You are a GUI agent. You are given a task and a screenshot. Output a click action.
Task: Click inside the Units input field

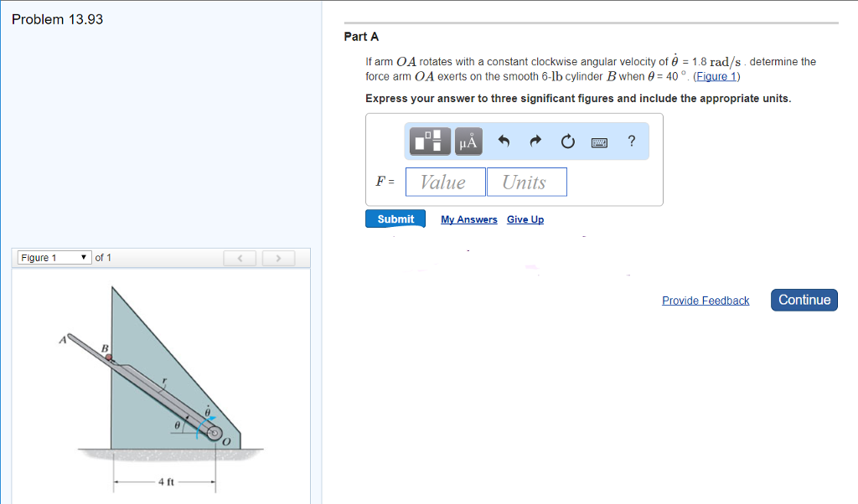(526, 182)
